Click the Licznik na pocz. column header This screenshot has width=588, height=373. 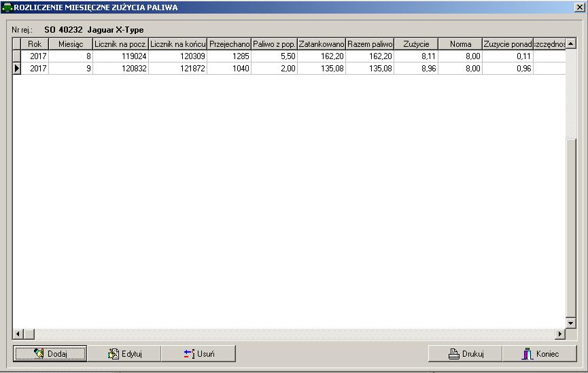tap(120, 44)
